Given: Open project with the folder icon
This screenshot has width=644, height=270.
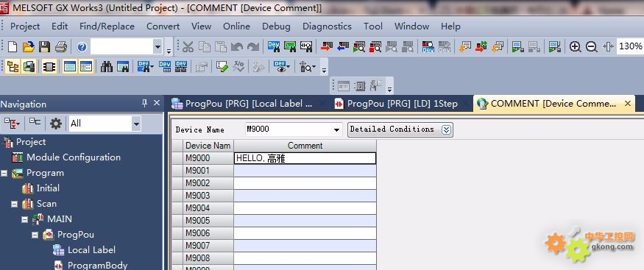Looking at the screenshot, I should pos(29,47).
